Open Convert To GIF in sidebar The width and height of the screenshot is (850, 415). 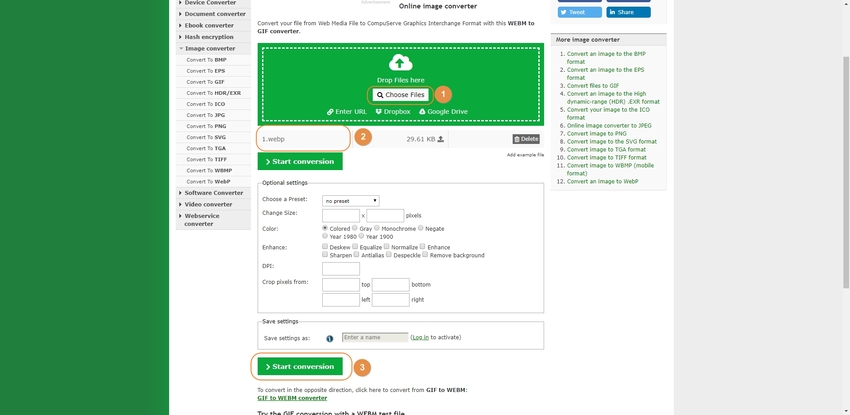click(205, 82)
